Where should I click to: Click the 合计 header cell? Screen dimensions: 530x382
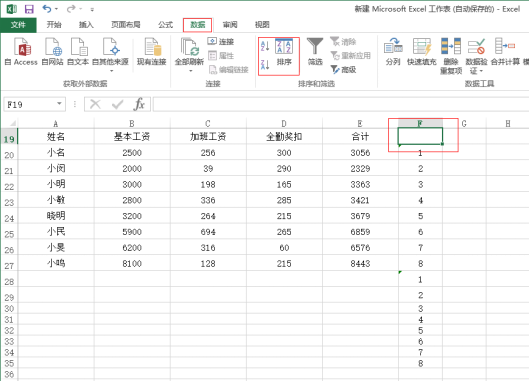click(x=360, y=136)
